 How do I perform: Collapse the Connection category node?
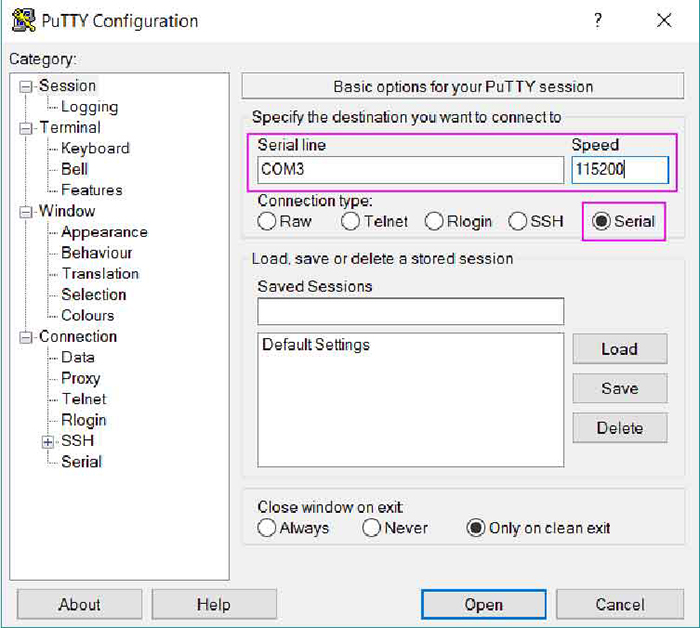tap(26, 337)
